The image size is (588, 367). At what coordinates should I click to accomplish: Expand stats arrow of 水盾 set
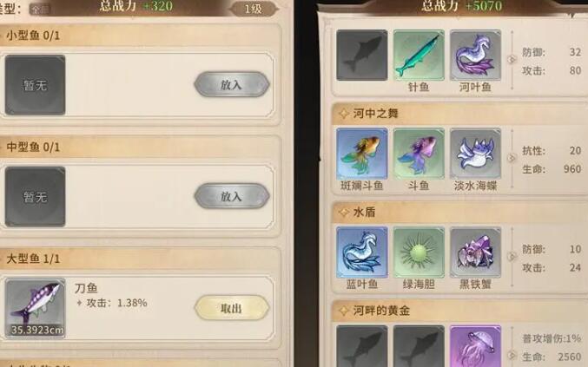[512, 257]
